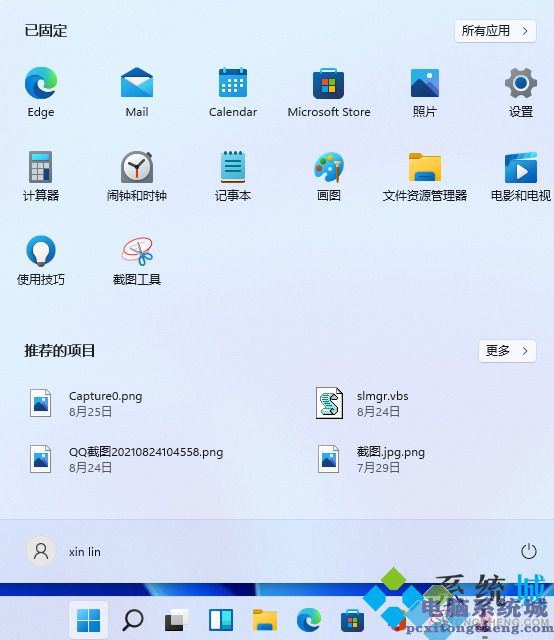The width and height of the screenshot is (554, 640).
Task: Open the Edge pinned app
Action: [x=41, y=92]
